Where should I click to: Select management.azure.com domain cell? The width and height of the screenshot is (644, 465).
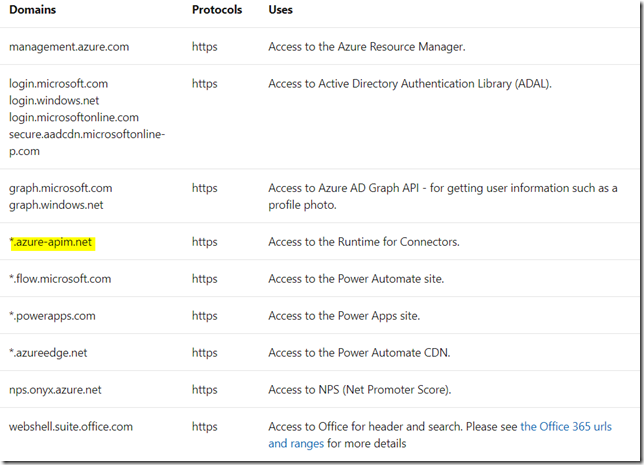(69, 47)
